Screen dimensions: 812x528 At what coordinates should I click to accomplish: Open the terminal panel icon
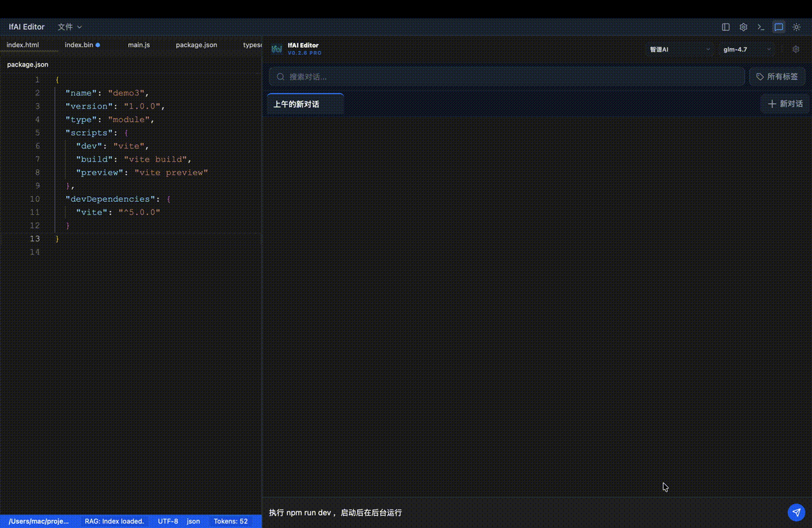761,27
